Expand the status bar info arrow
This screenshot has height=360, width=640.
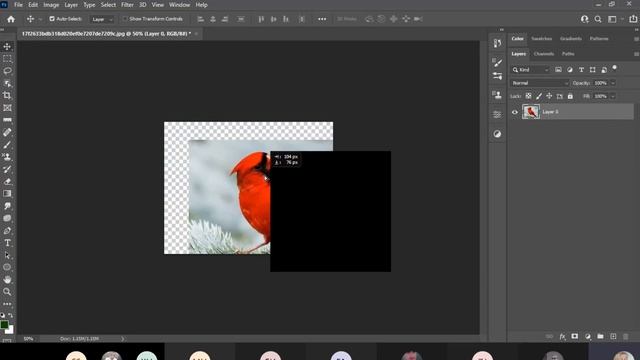[x=122, y=339]
